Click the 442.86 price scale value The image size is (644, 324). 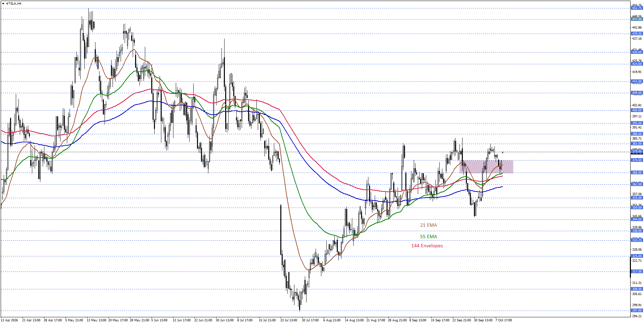(x=637, y=28)
